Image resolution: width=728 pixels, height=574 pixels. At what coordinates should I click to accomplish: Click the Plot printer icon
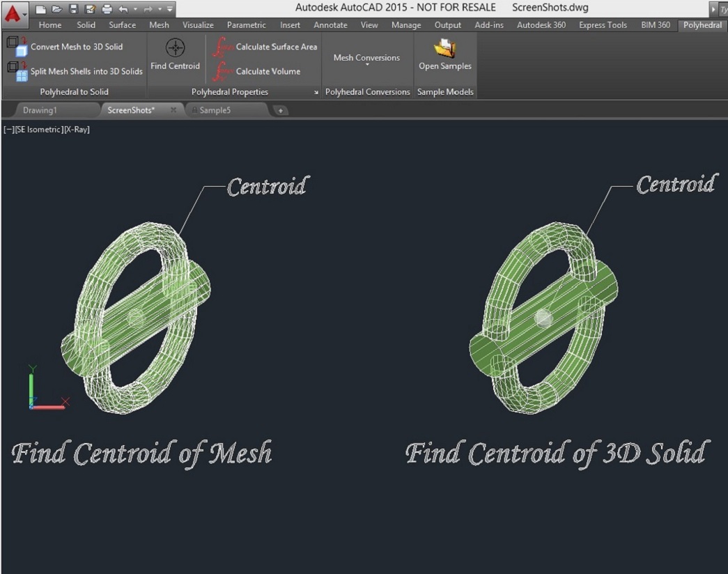click(108, 9)
